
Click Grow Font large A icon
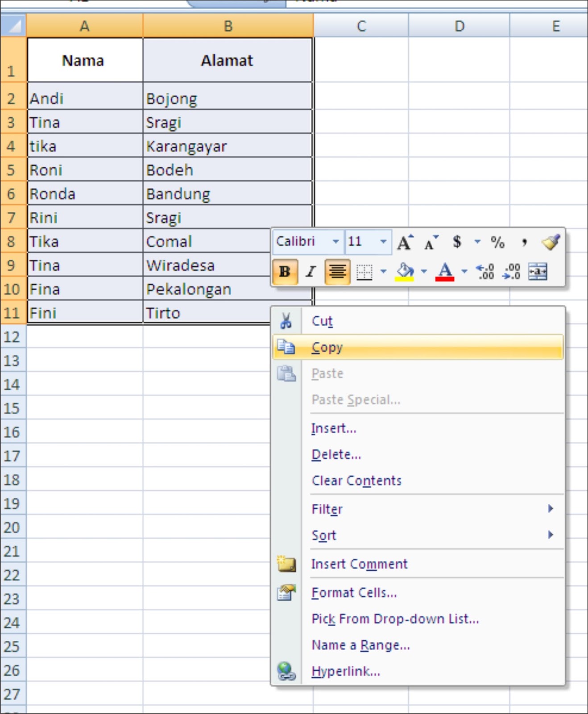tap(405, 242)
